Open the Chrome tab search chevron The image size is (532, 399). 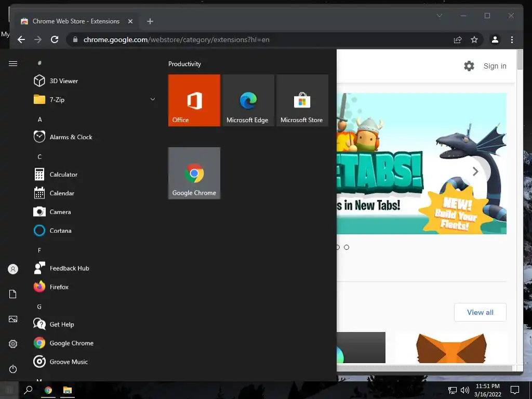tap(440, 16)
